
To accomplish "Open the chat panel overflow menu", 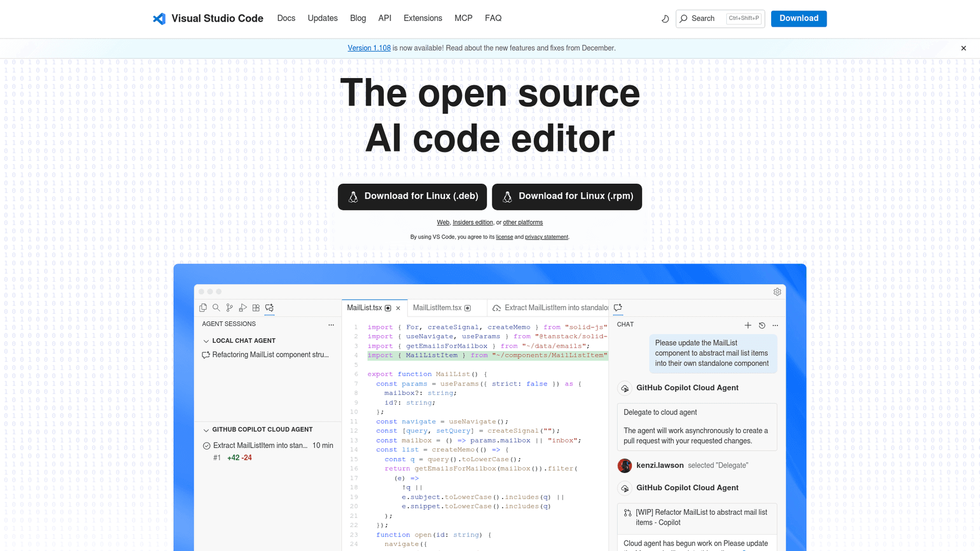I will pos(775,325).
